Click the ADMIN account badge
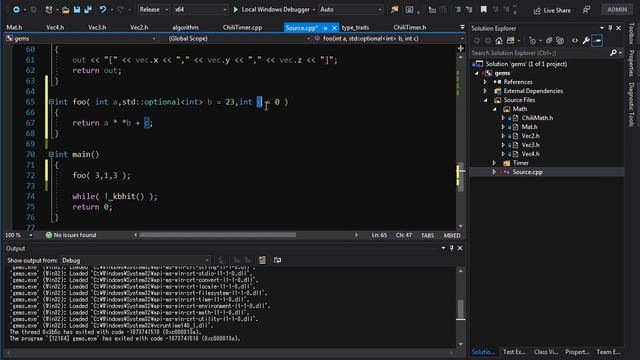 click(617, 9)
